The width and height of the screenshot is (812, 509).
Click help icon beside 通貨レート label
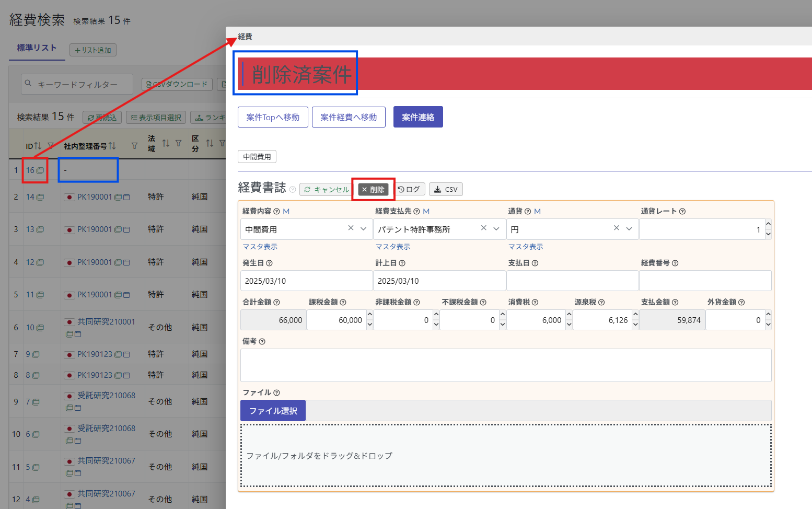coord(682,212)
